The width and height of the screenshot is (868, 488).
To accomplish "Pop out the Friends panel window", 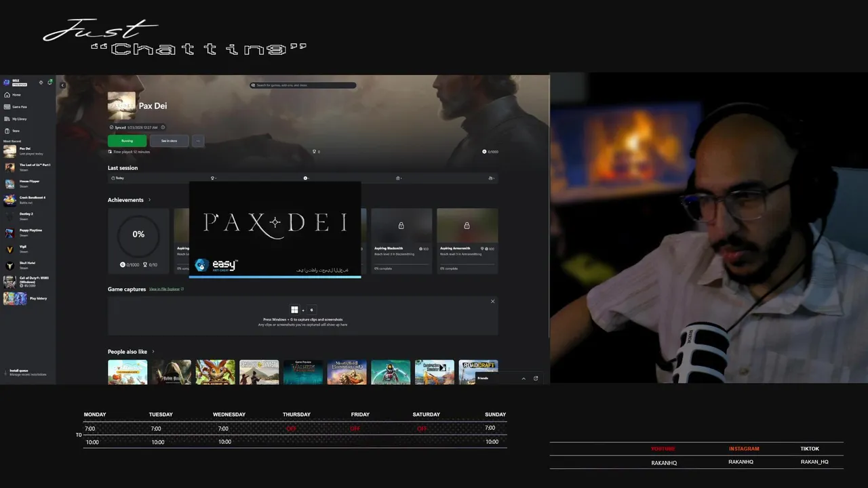I will point(536,378).
